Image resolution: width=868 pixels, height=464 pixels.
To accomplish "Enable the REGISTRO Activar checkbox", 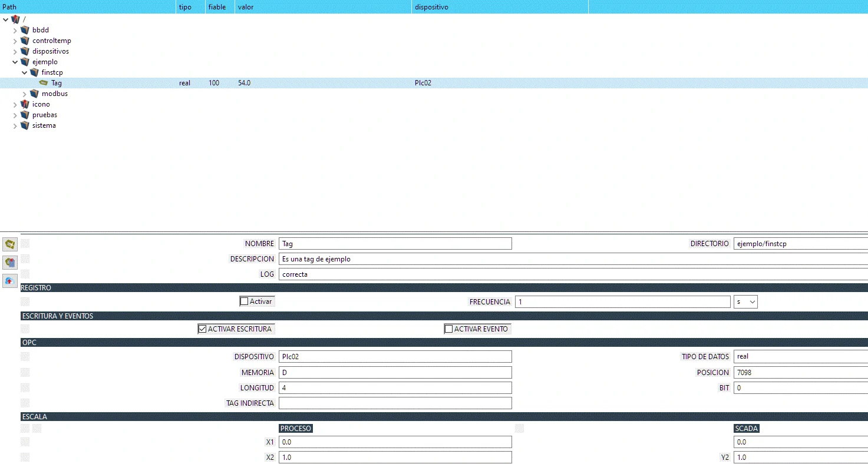I will tap(245, 301).
